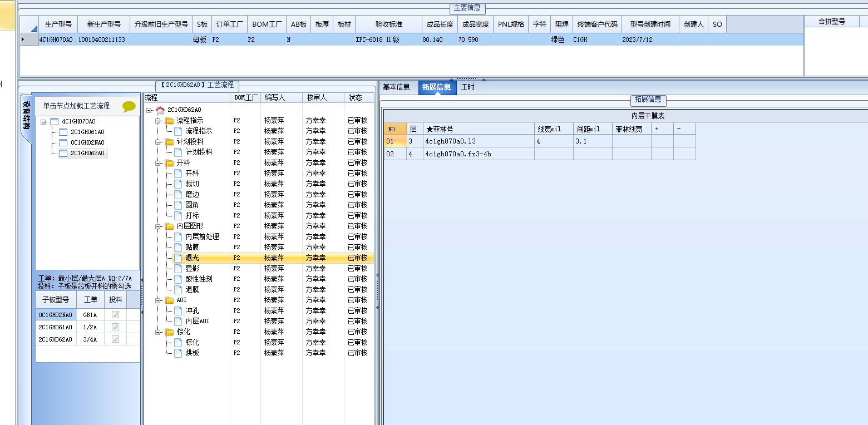Click the 线宽mil column header
The image size is (868, 425).
pyautogui.click(x=554, y=129)
